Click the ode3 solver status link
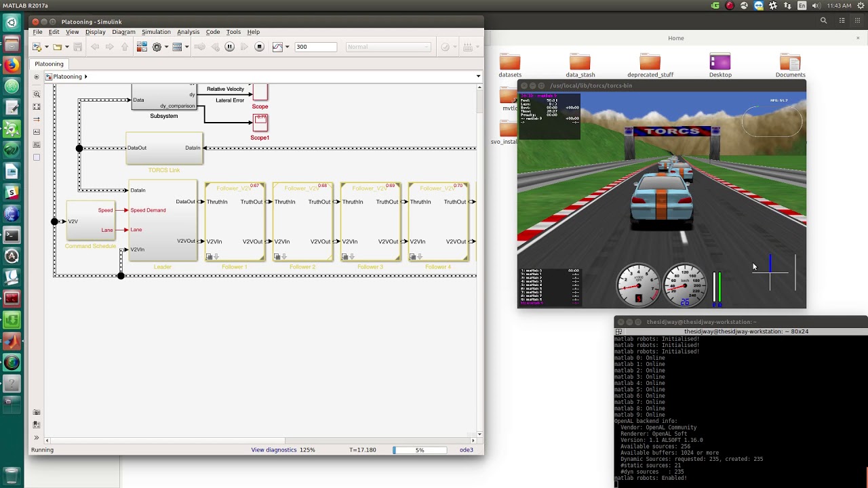 click(x=467, y=450)
